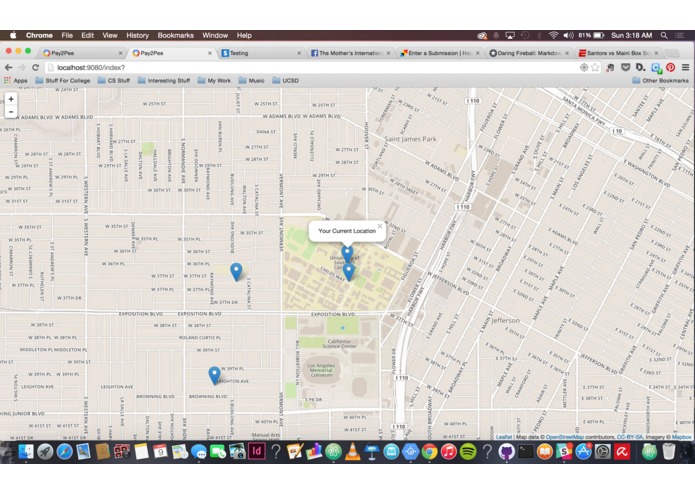Viewport: 695px width, 494px height.
Task: Open the Leaflet attribution link
Action: coord(504,437)
